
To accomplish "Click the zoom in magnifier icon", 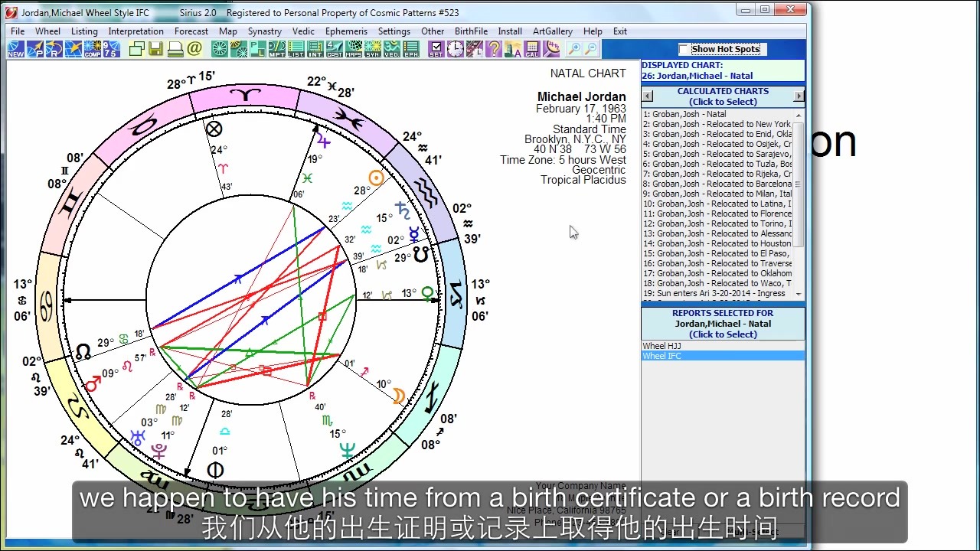I will click(x=574, y=49).
